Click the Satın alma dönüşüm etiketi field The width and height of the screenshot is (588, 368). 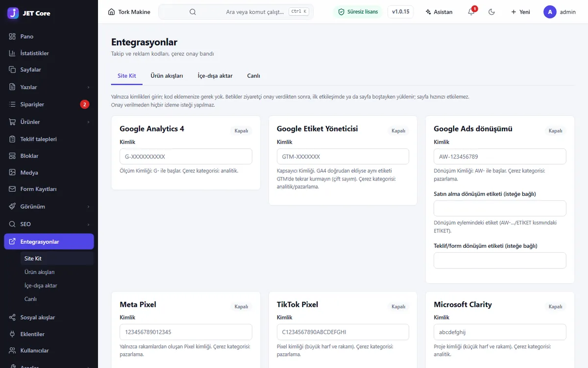500,208
